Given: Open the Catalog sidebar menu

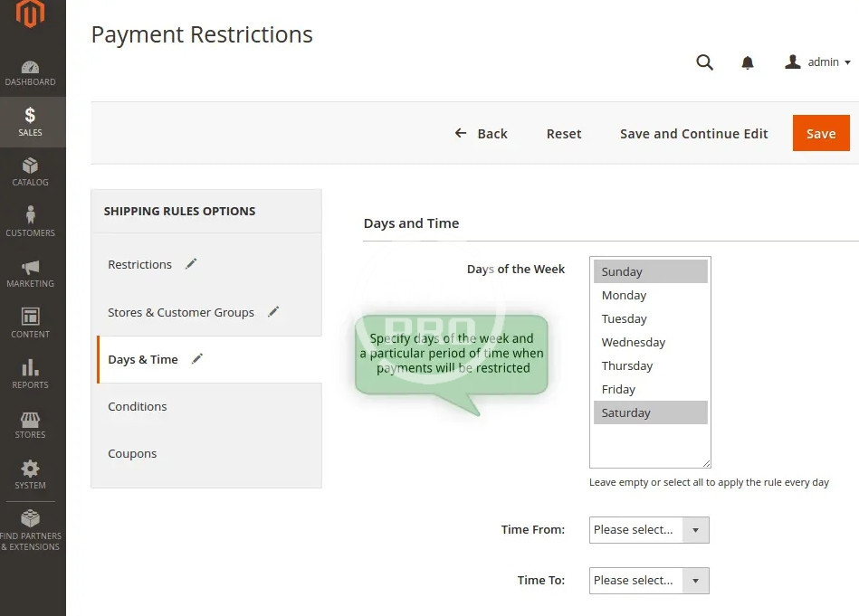Looking at the screenshot, I should click(31, 172).
